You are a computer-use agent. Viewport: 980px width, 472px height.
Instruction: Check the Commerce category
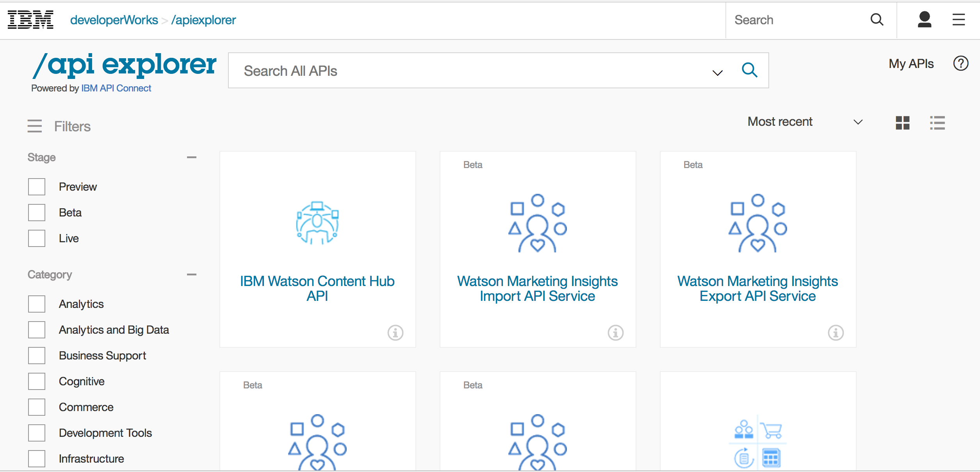[37, 407]
